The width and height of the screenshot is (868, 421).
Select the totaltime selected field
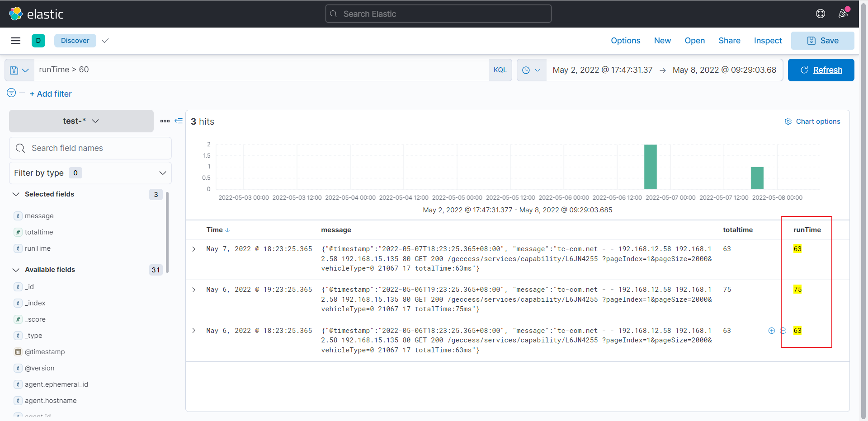pyautogui.click(x=39, y=232)
